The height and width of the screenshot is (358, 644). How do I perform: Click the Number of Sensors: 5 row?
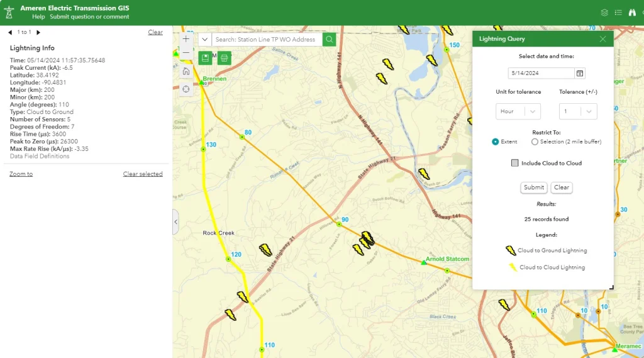point(40,119)
